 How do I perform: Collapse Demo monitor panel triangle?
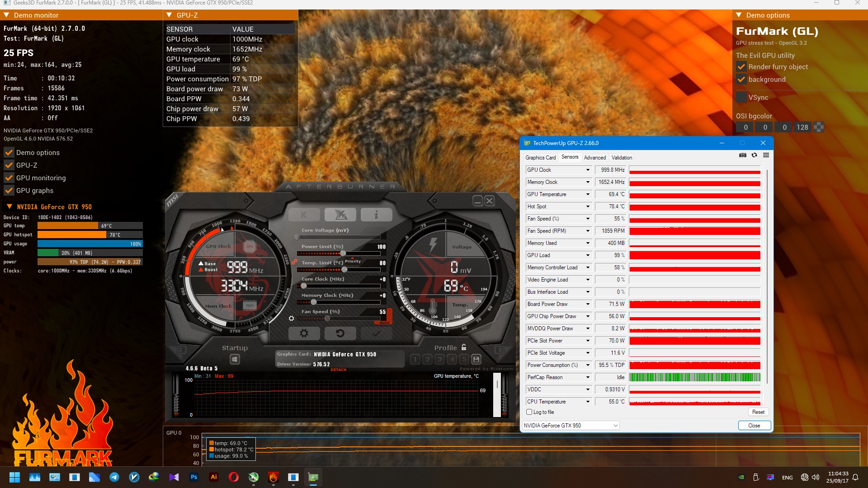click(x=7, y=15)
